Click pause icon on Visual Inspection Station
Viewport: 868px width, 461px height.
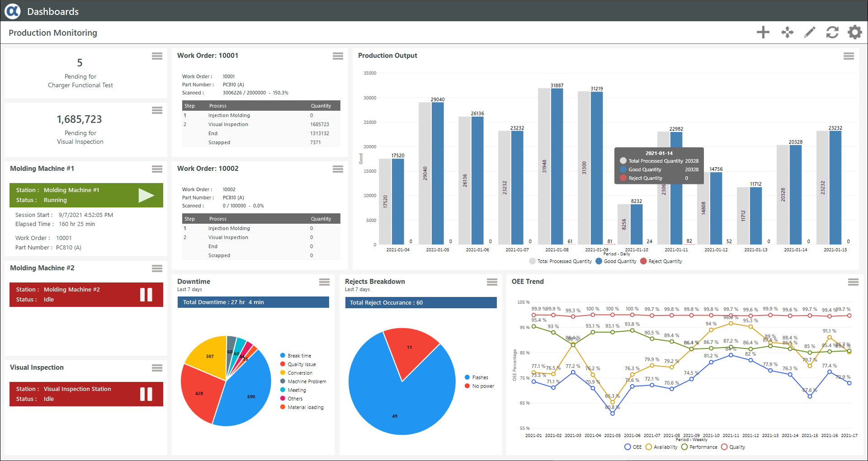pyautogui.click(x=146, y=394)
